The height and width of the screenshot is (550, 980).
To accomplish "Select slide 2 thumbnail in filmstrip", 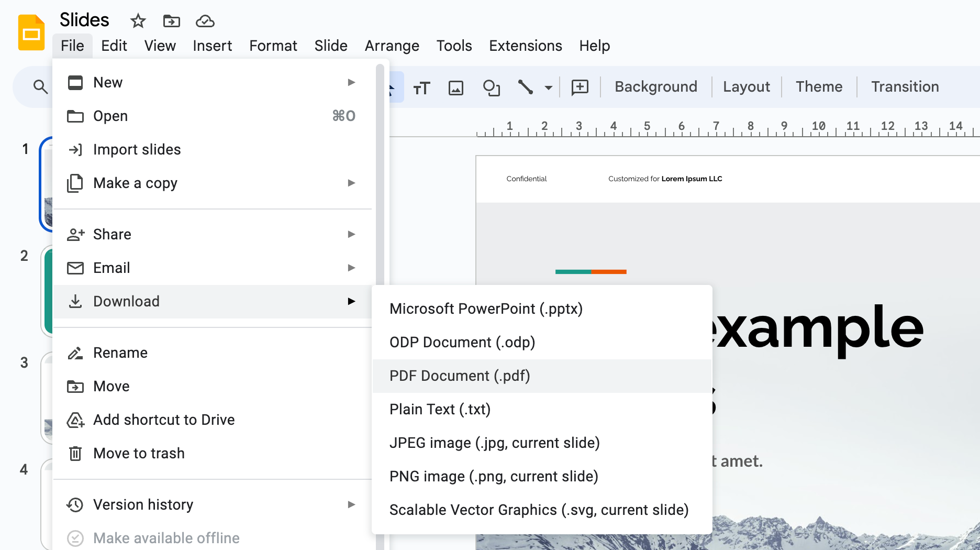I will (x=47, y=292).
